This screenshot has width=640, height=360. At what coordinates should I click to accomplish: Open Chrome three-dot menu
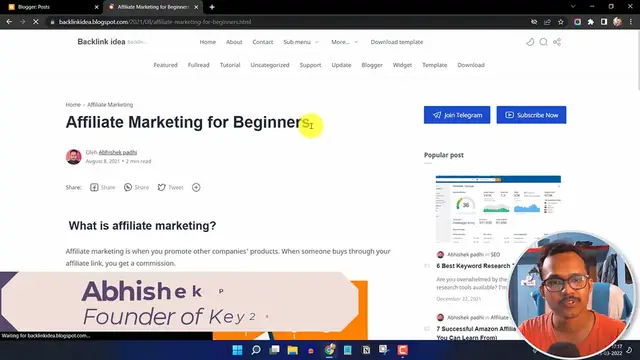pyautogui.click(x=631, y=22)
